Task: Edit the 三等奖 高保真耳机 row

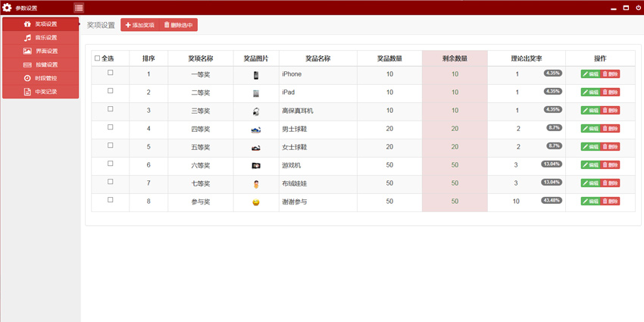Action: [591, 110]
